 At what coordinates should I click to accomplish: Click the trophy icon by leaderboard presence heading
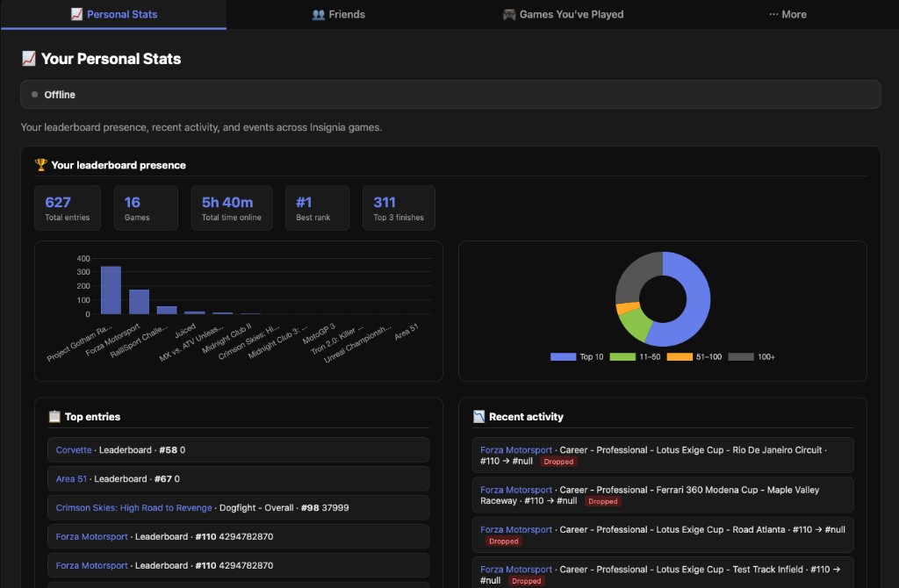pos(41,164)
